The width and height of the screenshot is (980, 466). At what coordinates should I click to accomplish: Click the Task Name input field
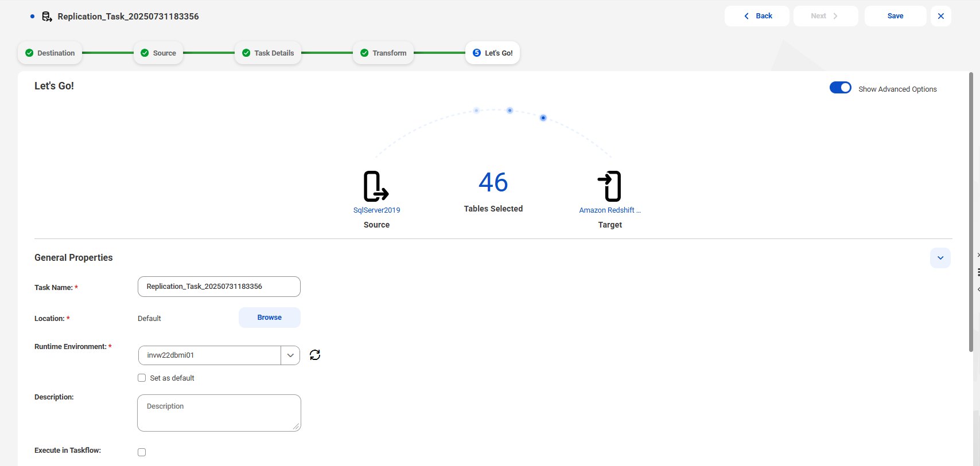coord(219,287)
